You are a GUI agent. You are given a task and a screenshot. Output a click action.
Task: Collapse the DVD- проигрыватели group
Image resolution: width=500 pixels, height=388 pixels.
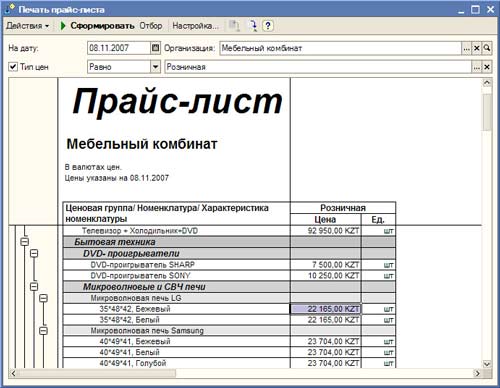34,253
